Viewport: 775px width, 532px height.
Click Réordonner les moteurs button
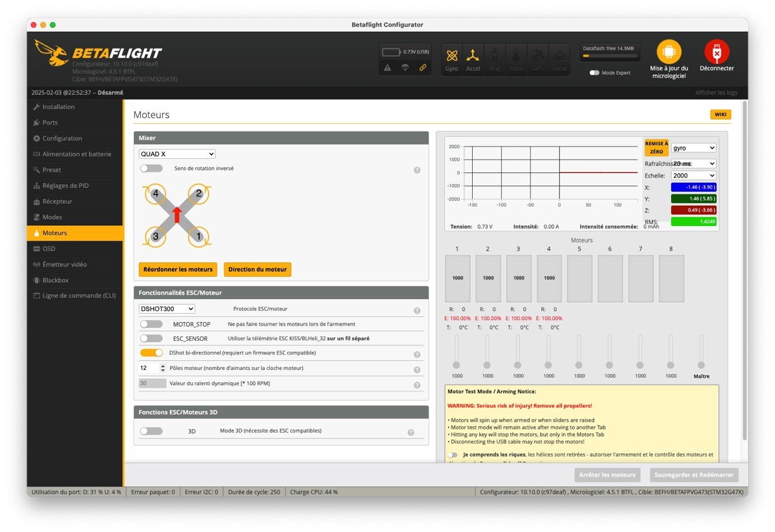pos(178,269)
